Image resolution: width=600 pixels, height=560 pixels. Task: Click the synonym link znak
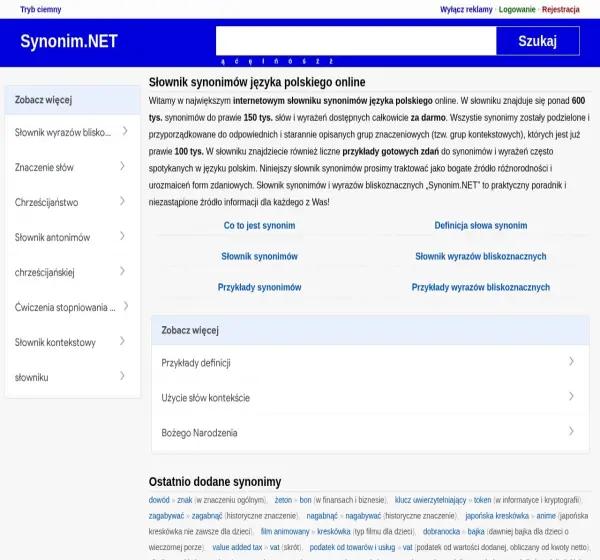[x=185, y=500]
